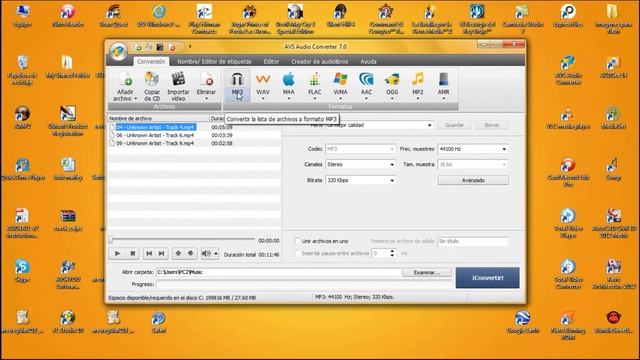This screenshot has height=360, width=640.
Task: Toggle Insertar pausa entre archivos checkbox
Action: 297,253
